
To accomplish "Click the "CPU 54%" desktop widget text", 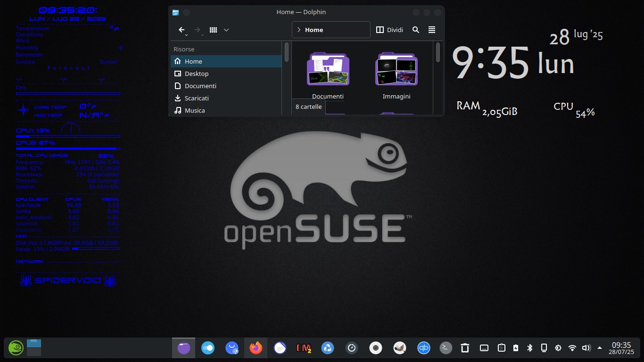I will tap(574, 109).
